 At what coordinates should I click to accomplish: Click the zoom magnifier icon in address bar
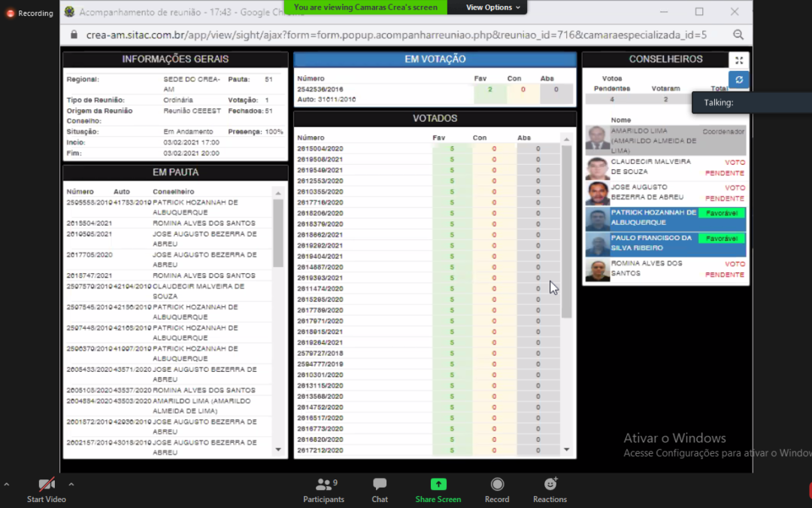(x=738, y=35)
